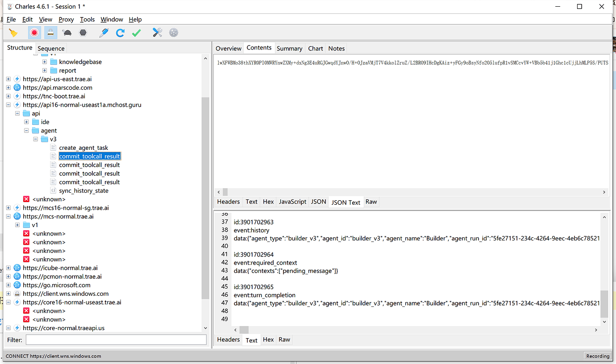Open the Tools wrench icon
The height and width of the screenshot is (364, 616).
click(157, 33)
